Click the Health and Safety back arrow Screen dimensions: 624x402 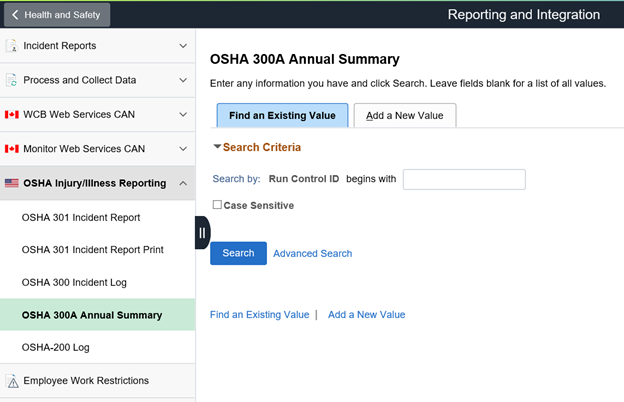coord(15,15)
